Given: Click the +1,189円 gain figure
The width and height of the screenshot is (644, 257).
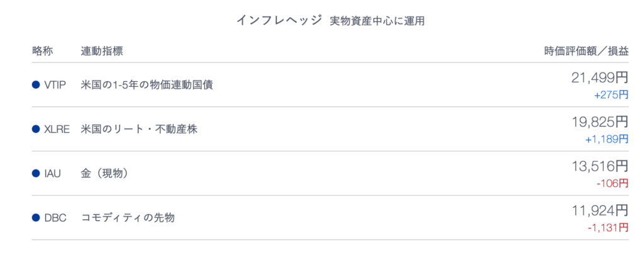Looking at the screenshot, I should pos(607,139).
